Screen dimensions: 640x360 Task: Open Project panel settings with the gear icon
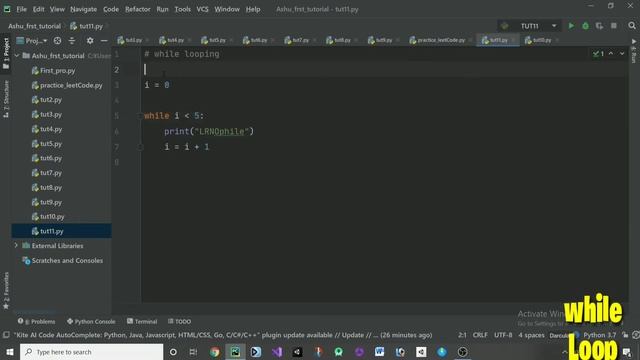tap(90, 40)
